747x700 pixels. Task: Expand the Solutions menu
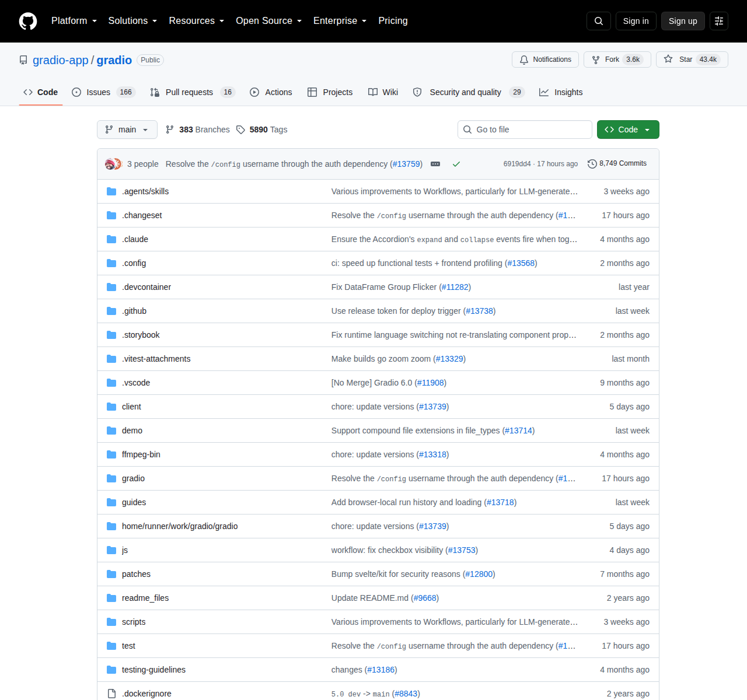tap(133, 21)
